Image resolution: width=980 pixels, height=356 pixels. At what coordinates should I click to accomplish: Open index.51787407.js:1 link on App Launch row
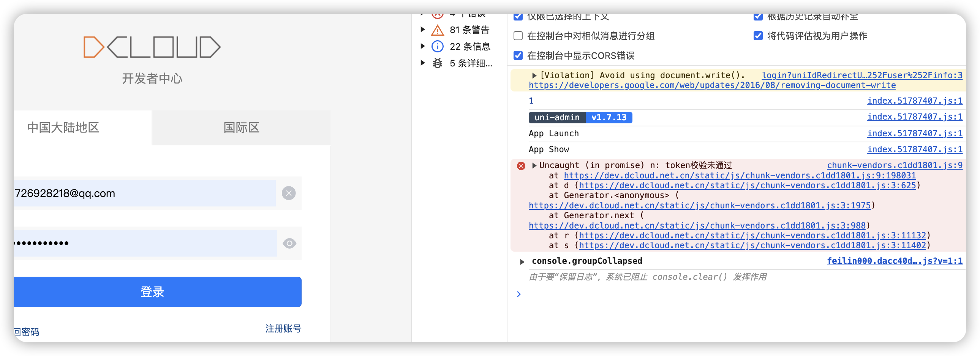click(915, 133)
